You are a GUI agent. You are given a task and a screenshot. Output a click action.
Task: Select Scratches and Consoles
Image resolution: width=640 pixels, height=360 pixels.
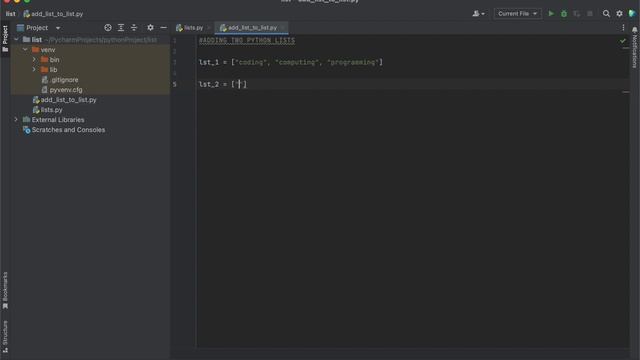click(68, 130)
